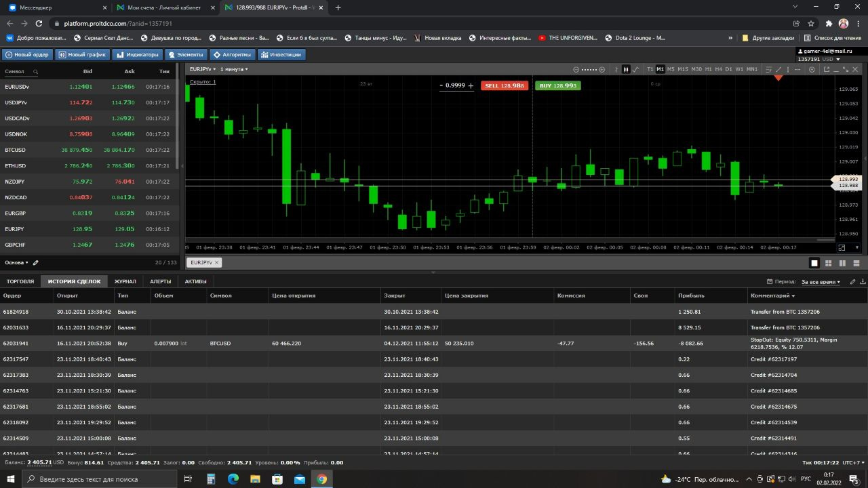The height and width of the screenshot is (488, 868).
Task: Close the EURJPYv chart tab
Action: pyautogui.click(x=216, y=262)
